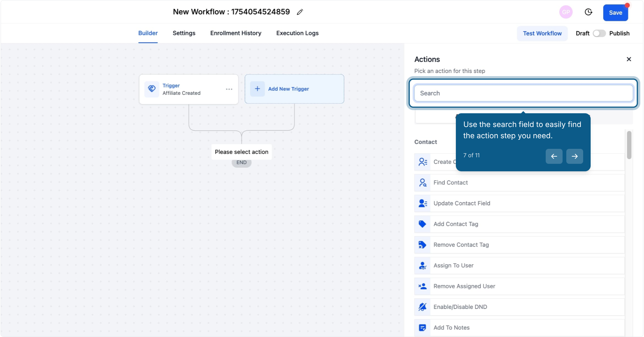
Task: Choose Remove Assigned User action text
Action: coord(464,286)
